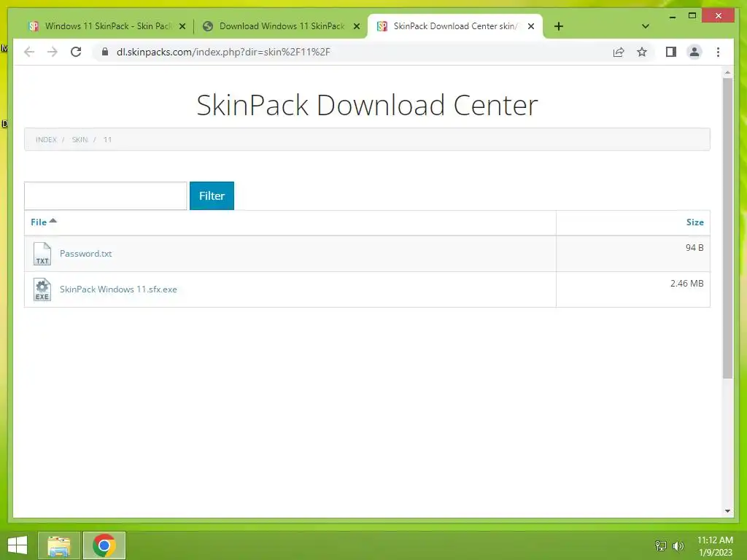
Task: Click the TXT file icon for Password.txt
Action: point(42,253)
